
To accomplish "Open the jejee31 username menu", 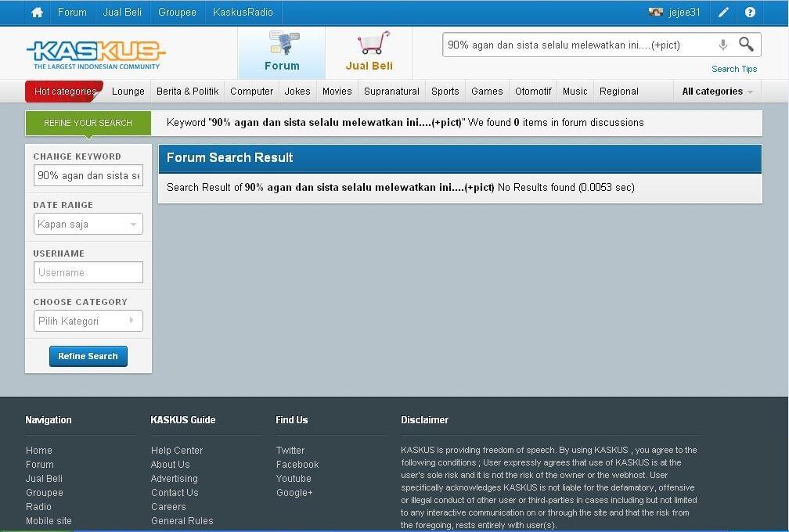I will click(684, 12).
